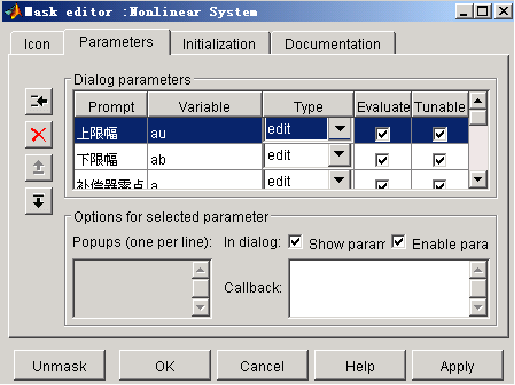The height and width of the screenshot is (385, 515).
Task: Open the Documentation tab
Action: pos(333,44)
